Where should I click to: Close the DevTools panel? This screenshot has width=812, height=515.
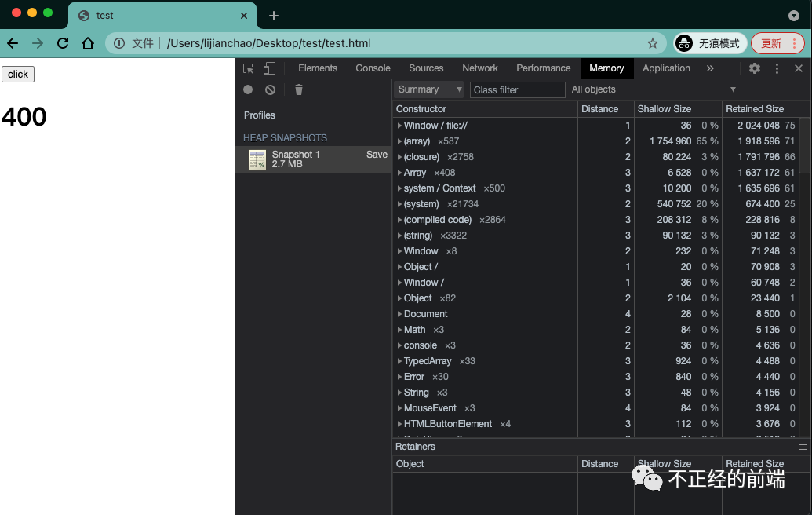pyautogui.click(x=799, y=68)
